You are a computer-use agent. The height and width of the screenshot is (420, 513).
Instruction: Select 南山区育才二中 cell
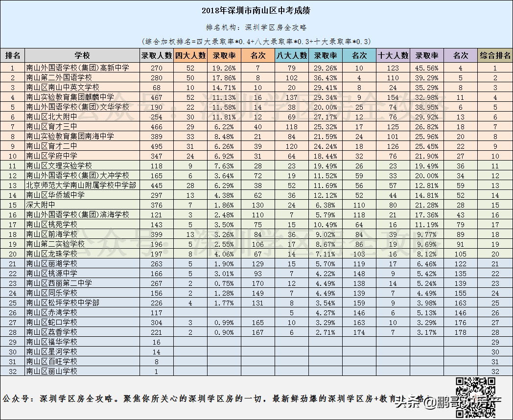[x=82, y=146]
